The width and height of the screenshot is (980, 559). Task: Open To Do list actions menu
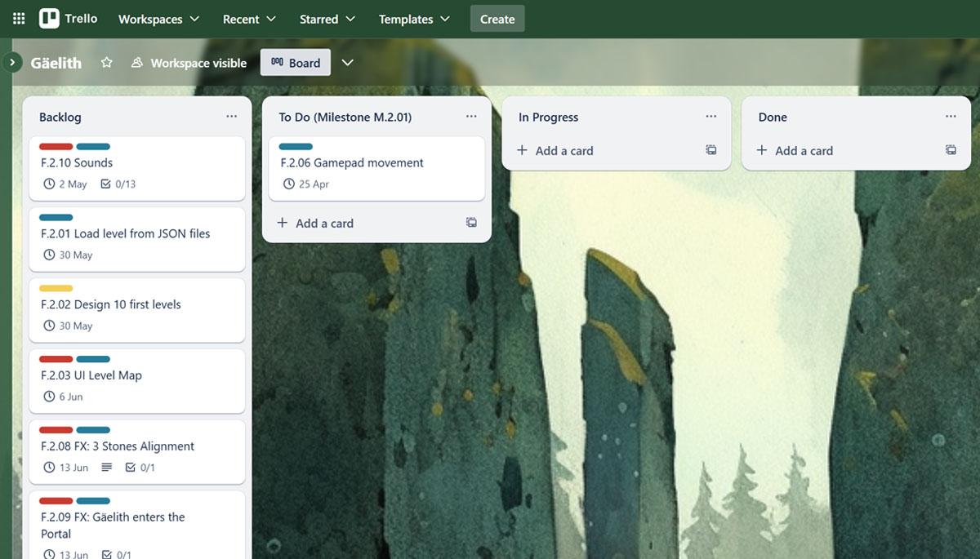pyautogui.click(x=471, y=117)
